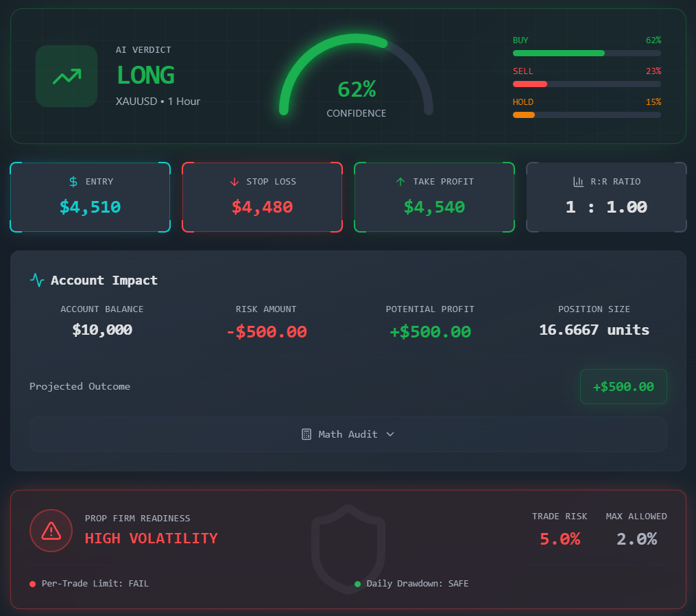Click the trending arrow AI verdict icon

click(x=66, y=75)
